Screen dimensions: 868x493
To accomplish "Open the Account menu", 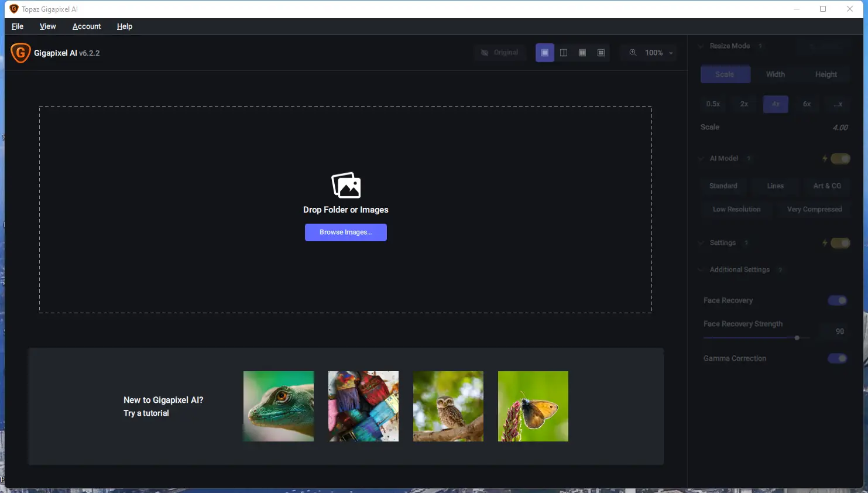I will point(87,26).
